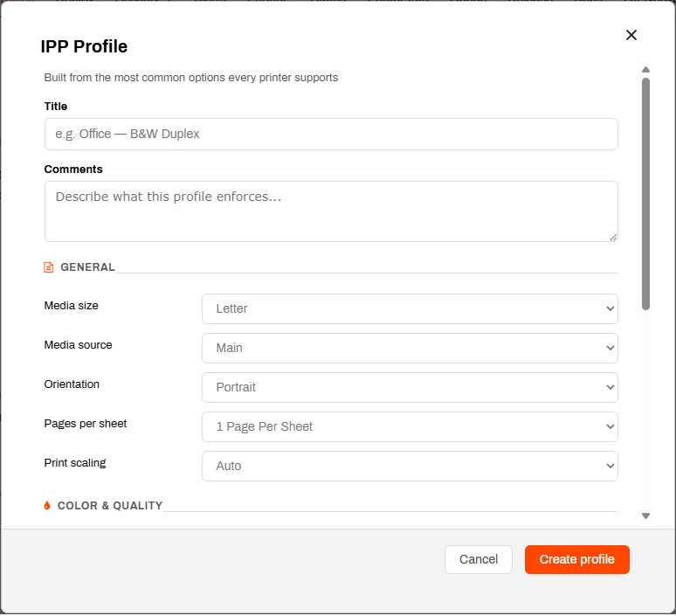Expand the Orientation dropdown
Screen dimensions: 676x616
pos(410,387)
